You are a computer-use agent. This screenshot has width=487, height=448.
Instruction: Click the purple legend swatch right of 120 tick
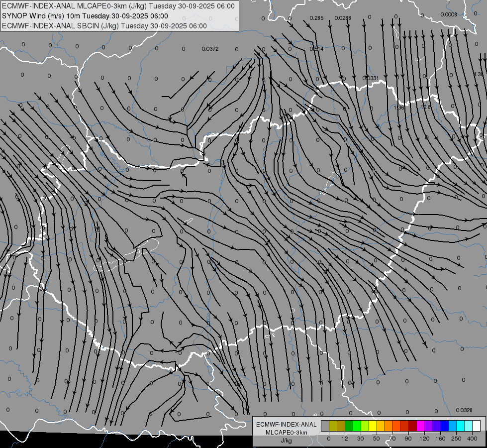pos(429,426)
